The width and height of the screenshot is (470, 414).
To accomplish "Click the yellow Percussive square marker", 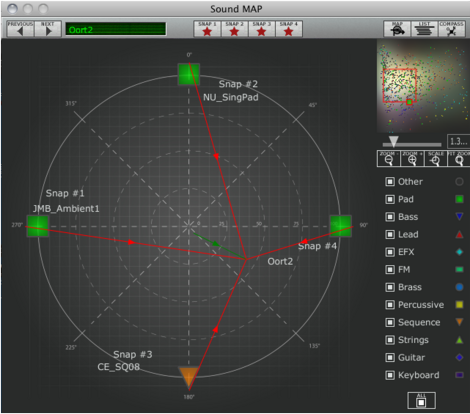I will pos(459,305).
